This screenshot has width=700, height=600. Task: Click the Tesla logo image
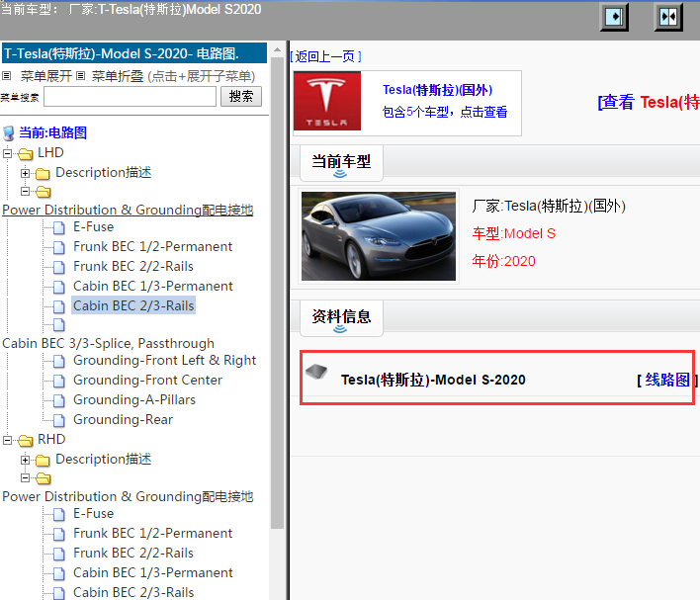pos(327,102)
